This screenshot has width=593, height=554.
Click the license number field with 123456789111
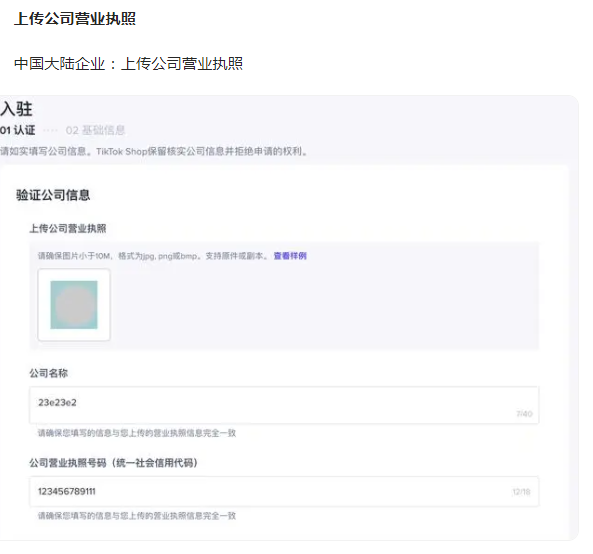(x=284, y=491)
